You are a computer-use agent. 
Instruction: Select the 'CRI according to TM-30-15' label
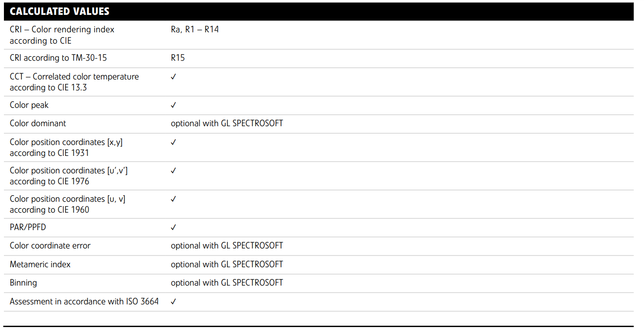coord(58,58)
